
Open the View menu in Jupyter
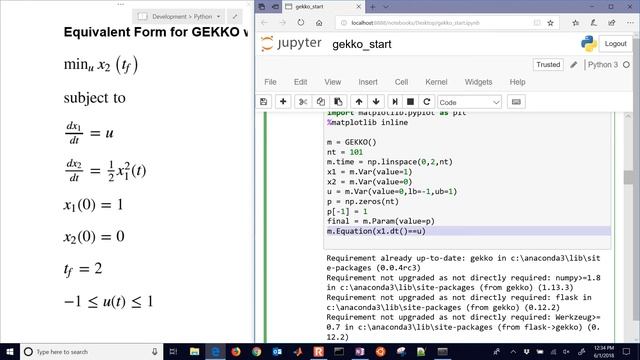(333, 82)
